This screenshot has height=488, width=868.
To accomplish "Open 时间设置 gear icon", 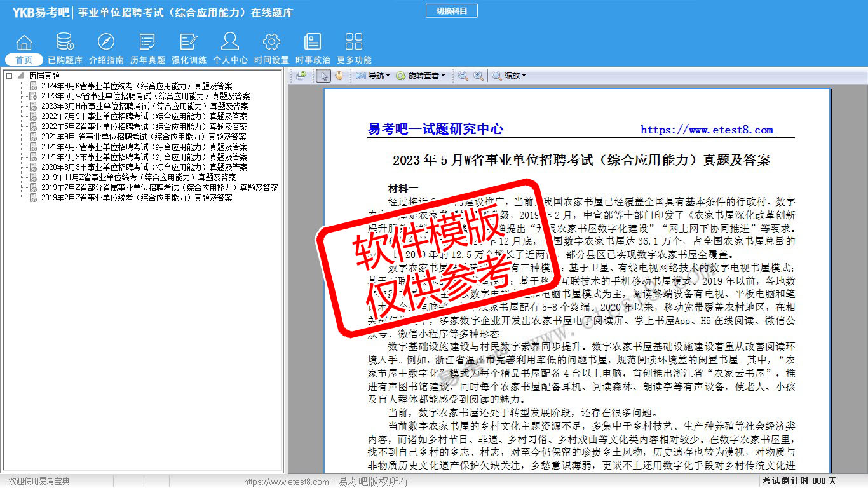I will (x=271, y=43).
